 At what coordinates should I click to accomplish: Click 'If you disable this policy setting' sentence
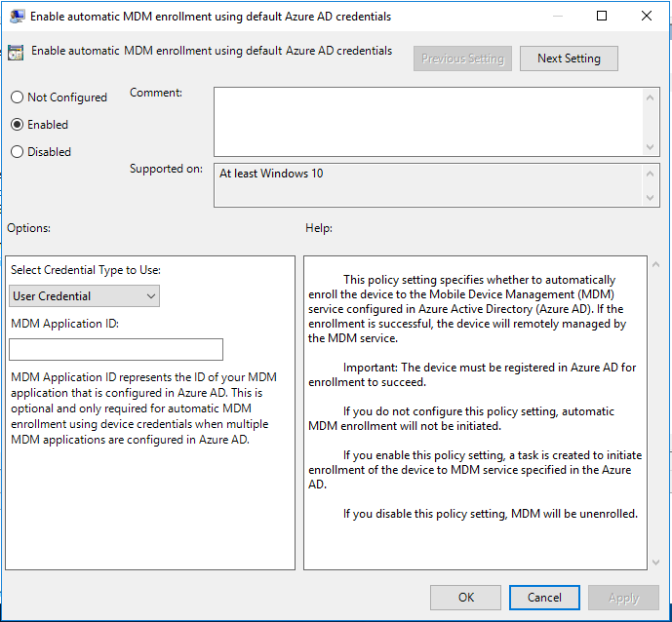[491, 513]
